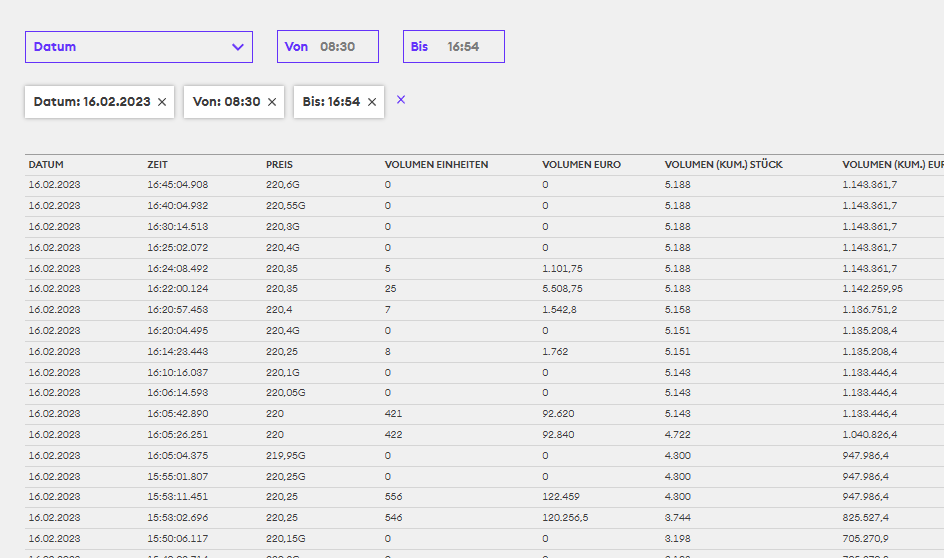Screen dimensions: 944x558
Task: Click the ZEIT column header
Action: click(x=158, y=165)
